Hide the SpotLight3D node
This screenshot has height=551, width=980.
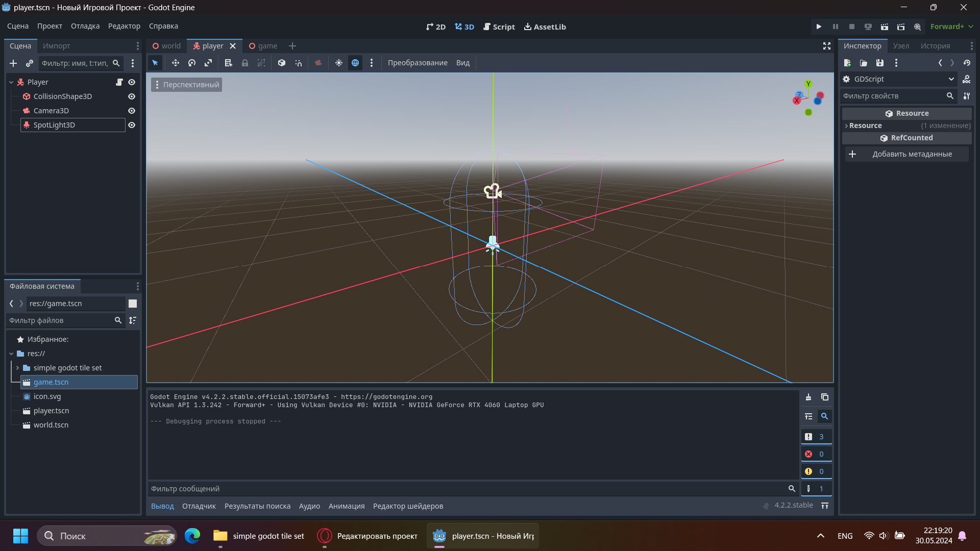(131, 124)
